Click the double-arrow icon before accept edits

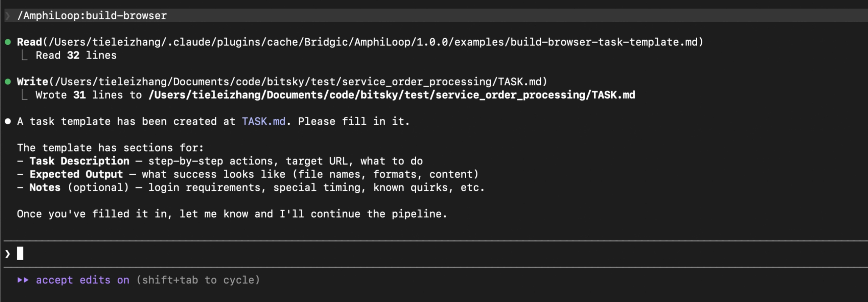[x=23, y=280]
